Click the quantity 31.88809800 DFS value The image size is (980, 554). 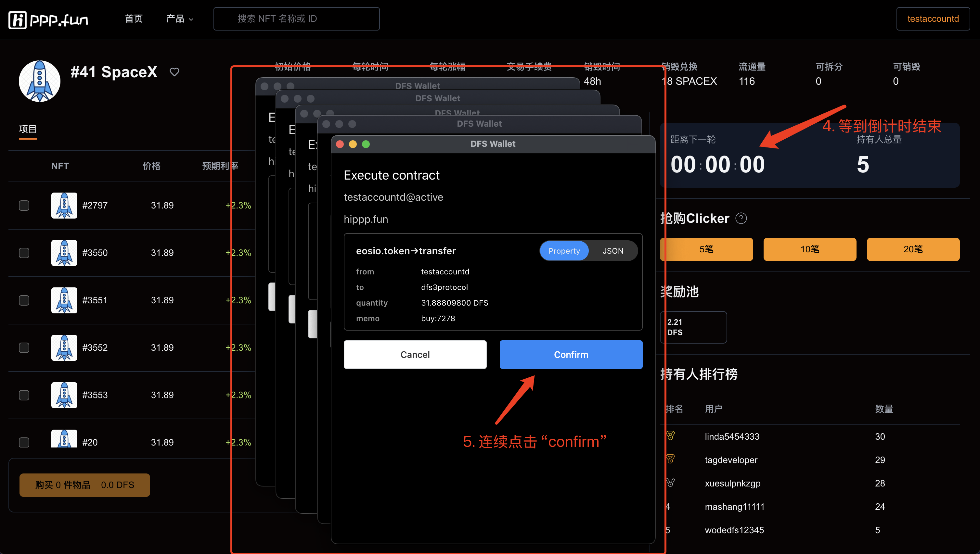tap(454, 303)
